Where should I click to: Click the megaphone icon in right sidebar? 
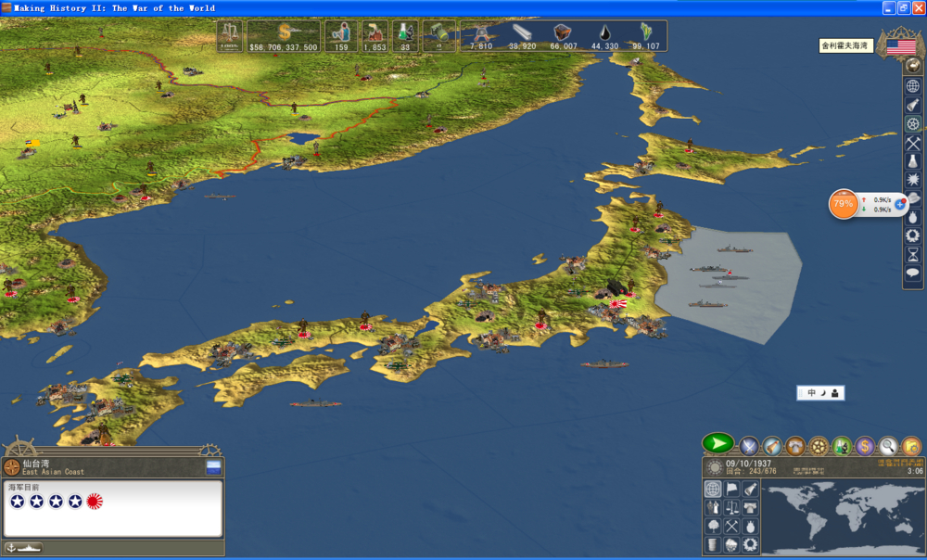click(913, 105)
